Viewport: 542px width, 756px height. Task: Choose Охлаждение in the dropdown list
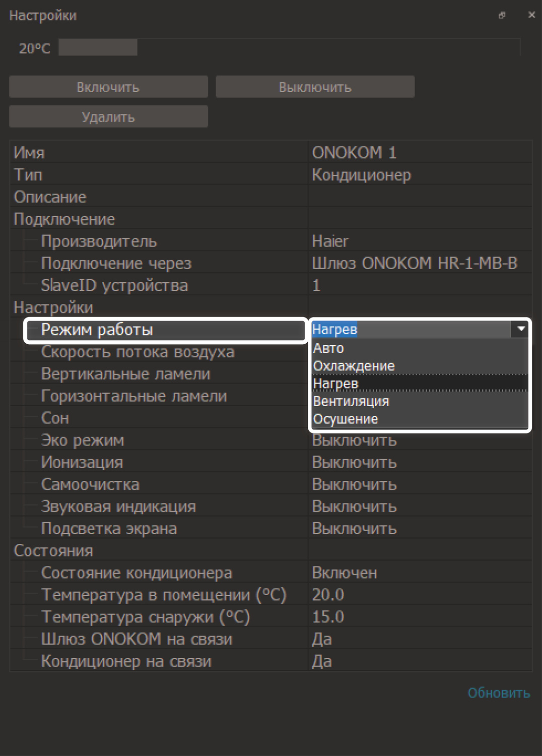354,366
